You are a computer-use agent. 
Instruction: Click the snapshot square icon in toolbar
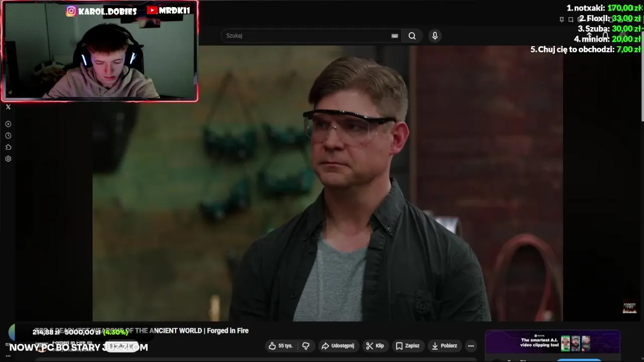click(571, 19)
